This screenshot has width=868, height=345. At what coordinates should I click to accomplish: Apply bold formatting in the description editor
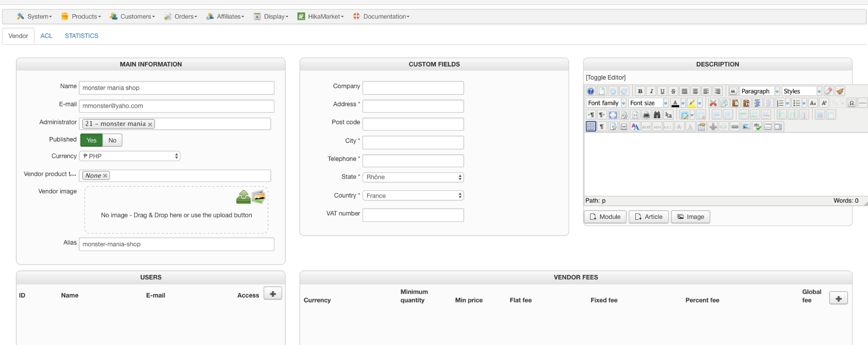point(640,91)
